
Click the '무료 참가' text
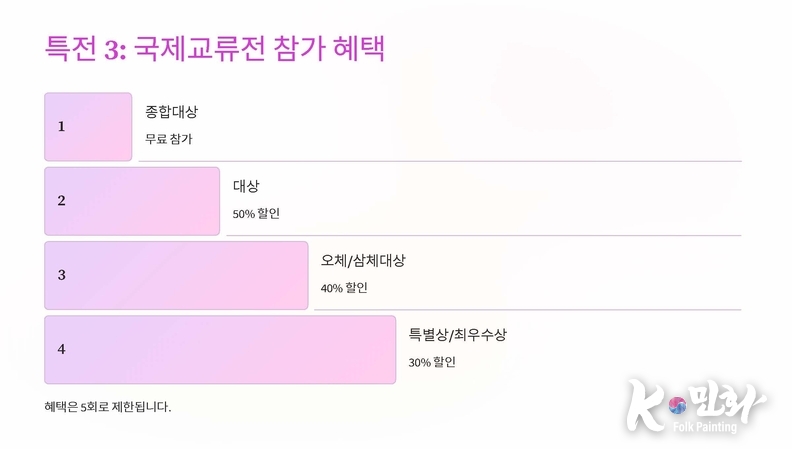[168, 139]
